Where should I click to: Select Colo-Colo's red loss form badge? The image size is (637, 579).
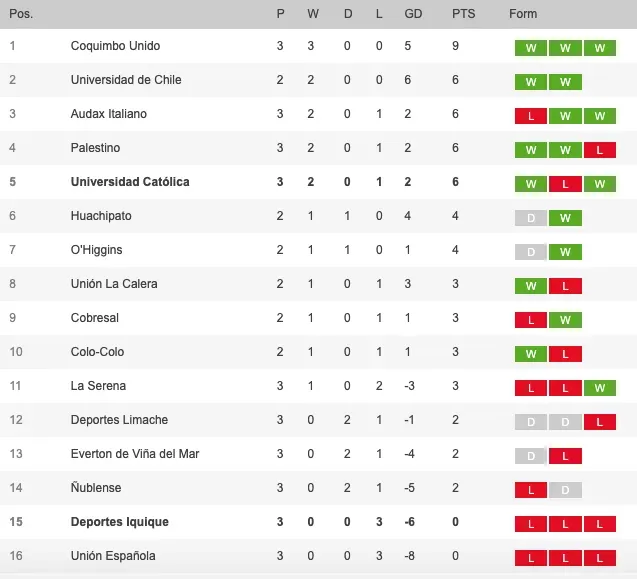point(565,354)
